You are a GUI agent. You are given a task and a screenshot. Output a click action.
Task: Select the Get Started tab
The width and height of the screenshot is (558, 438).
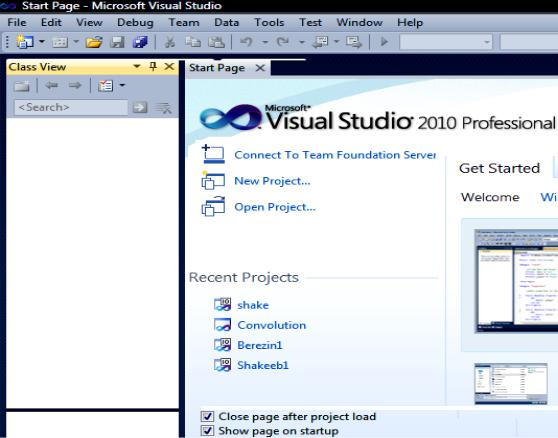point(499,168)
